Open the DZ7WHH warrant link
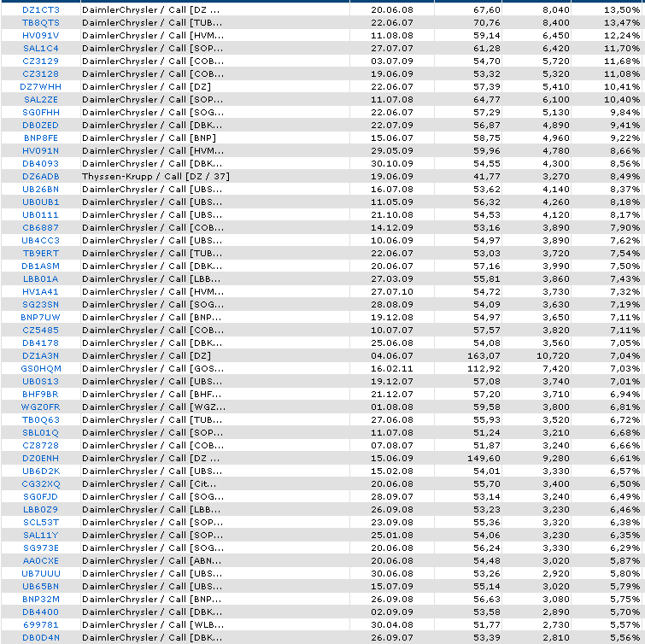The height and width of the screenshot is (644, 645). (x=41, y=87)
